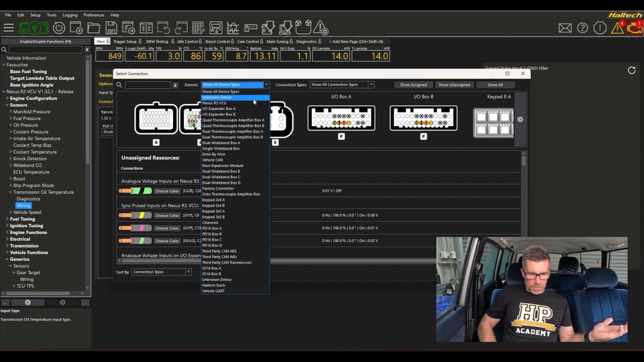Toggle the lock on Trigger Setup tab

tap(140, 41)
